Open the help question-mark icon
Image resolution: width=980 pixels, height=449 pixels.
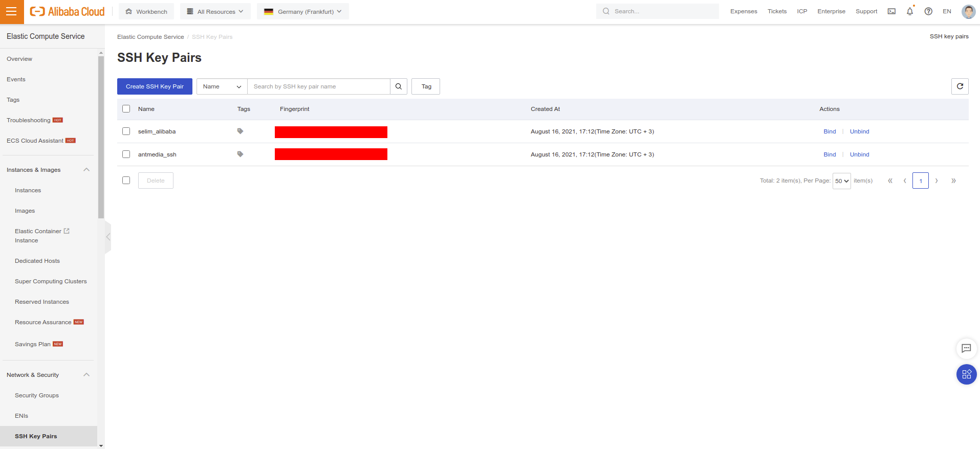click(928, 11)
